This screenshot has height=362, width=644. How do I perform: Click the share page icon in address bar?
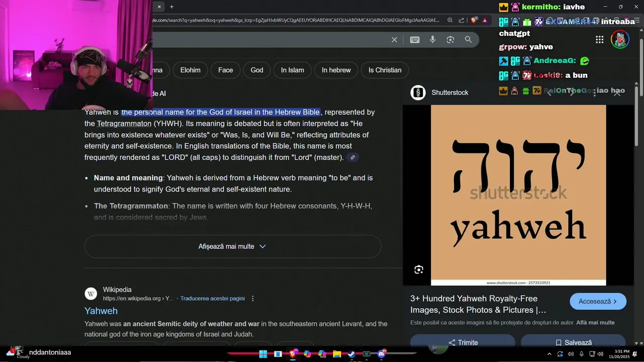[x=461, y=21]
